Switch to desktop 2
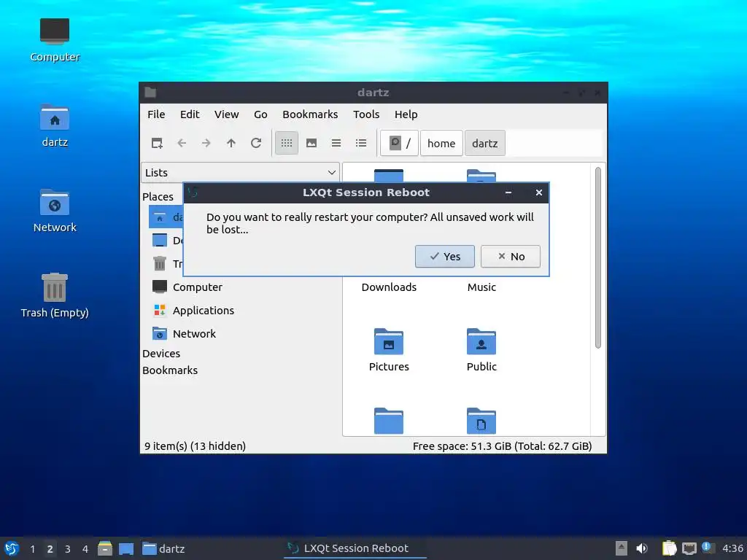747x560 pixels. [x=50, y=548]
